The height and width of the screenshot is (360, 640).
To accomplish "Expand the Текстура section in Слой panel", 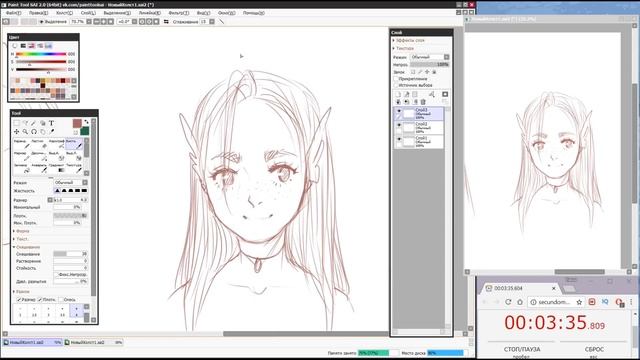I will pyautogui.click(x=404, y=48).
